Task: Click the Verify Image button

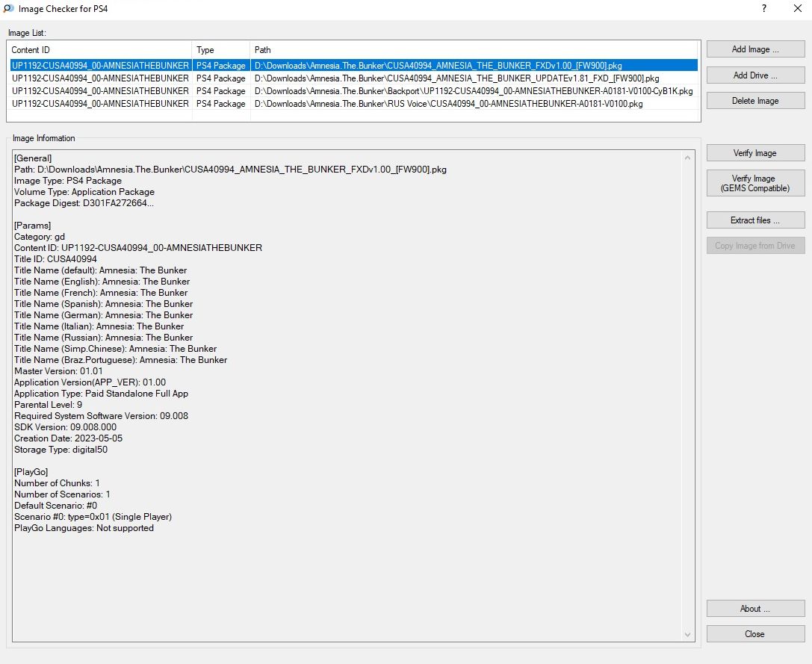Action: (x=755, y=153)
